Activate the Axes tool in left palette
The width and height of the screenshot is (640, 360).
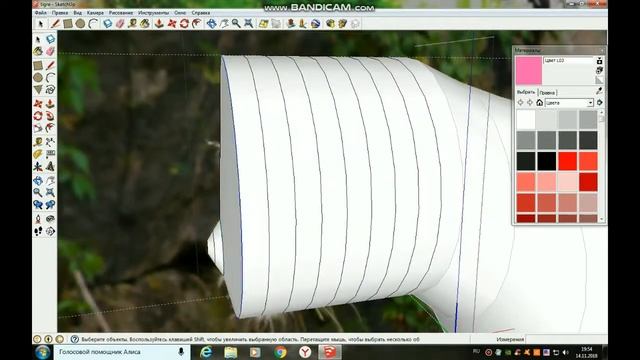click(x=38, y=167)
